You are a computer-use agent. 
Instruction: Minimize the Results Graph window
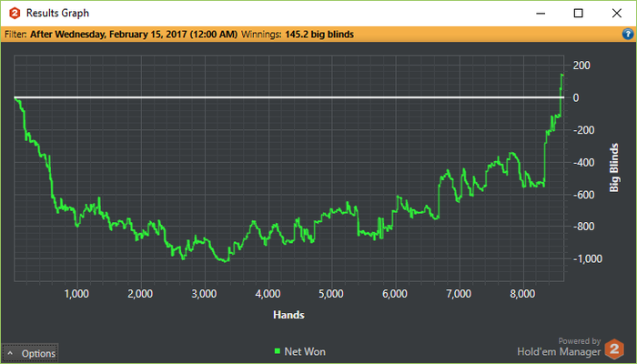coord(541,14)
